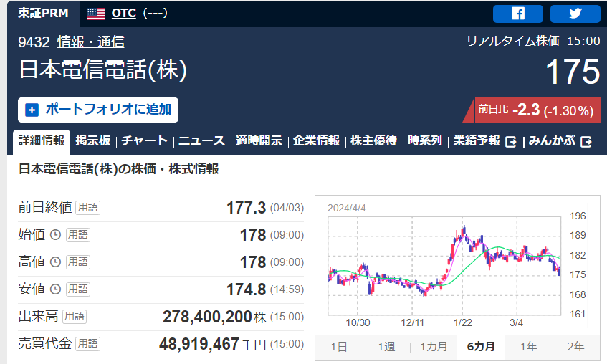This screenshot has height=364, width=607.
Task: Go to the 企業情報 tab
Action: click(x=316, y=140)
